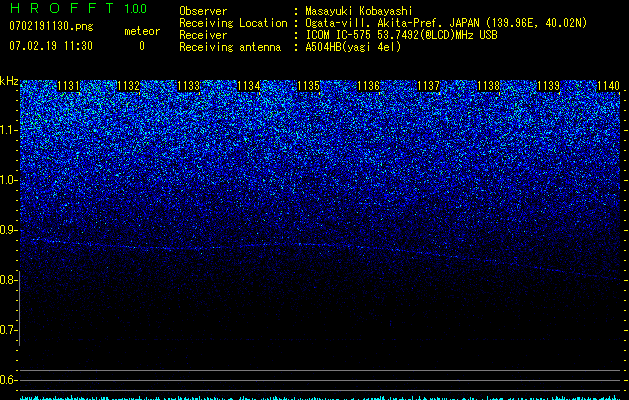629x400 pixels.
Task: Click the Observer field label
Action: click(203, 11)
